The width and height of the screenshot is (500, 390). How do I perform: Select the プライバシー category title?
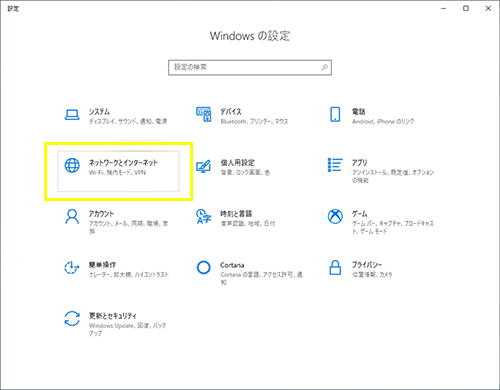pos(367,265)
